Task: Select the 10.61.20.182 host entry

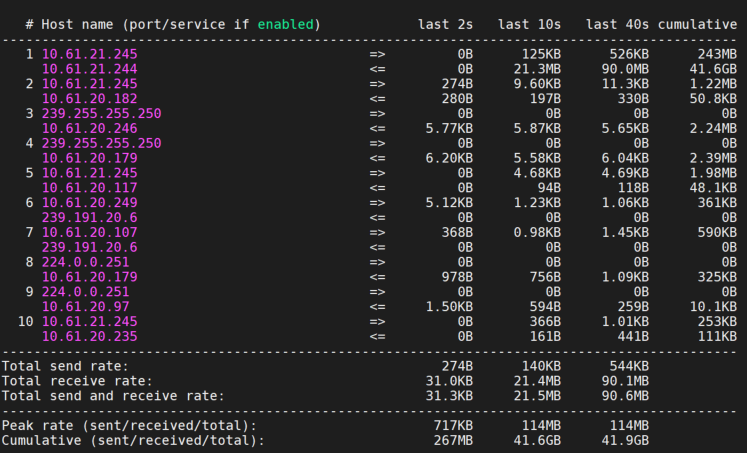Action: tap(90, 99)
